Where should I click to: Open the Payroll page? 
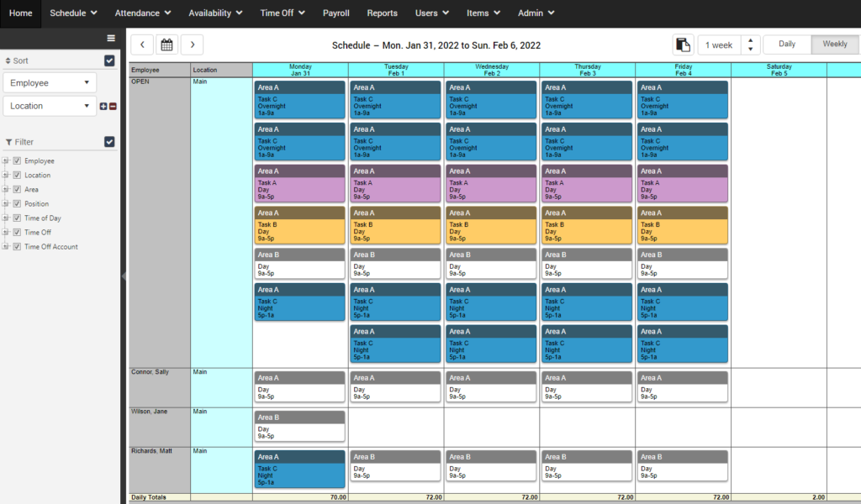pos(336,13)
